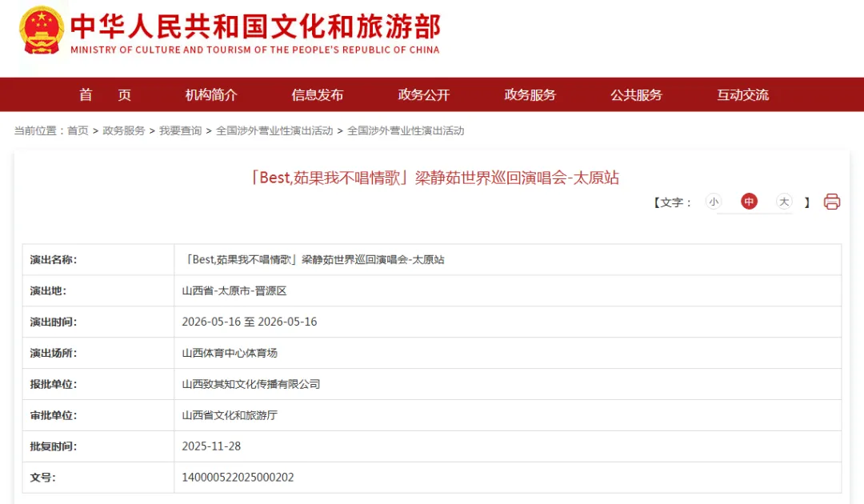Screen dimensions: 864x504
Task: Click the 演出场所 row label
Action: point(54,353)
